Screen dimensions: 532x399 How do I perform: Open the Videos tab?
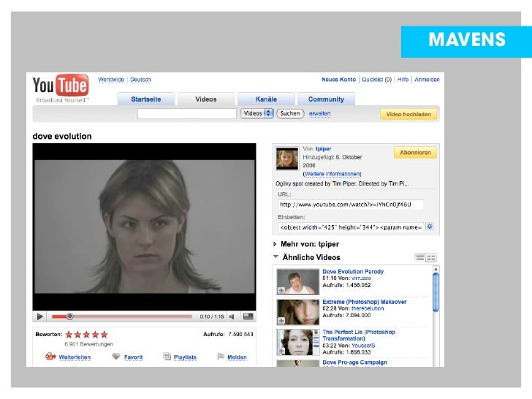pos(206,99)
